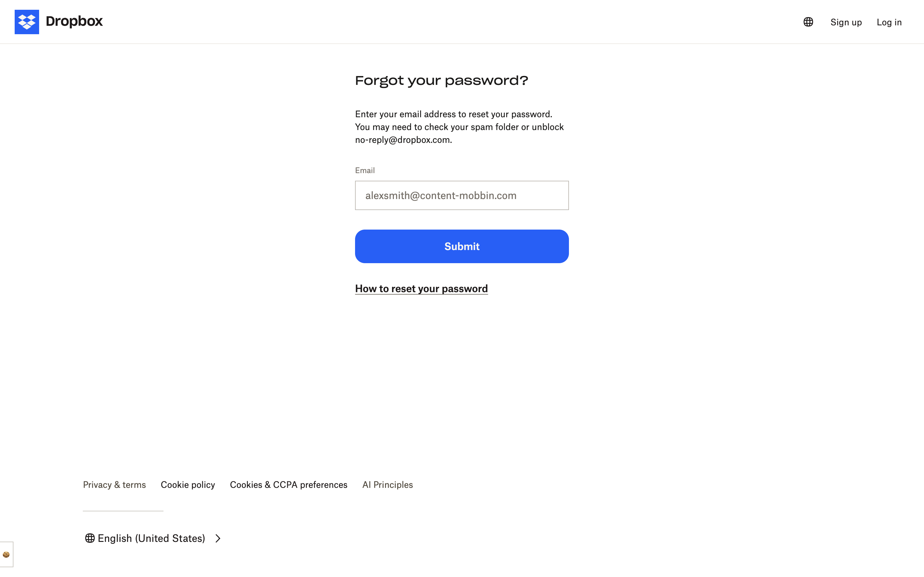
Task: Focus the Email address input field
Action: point(462,195)
